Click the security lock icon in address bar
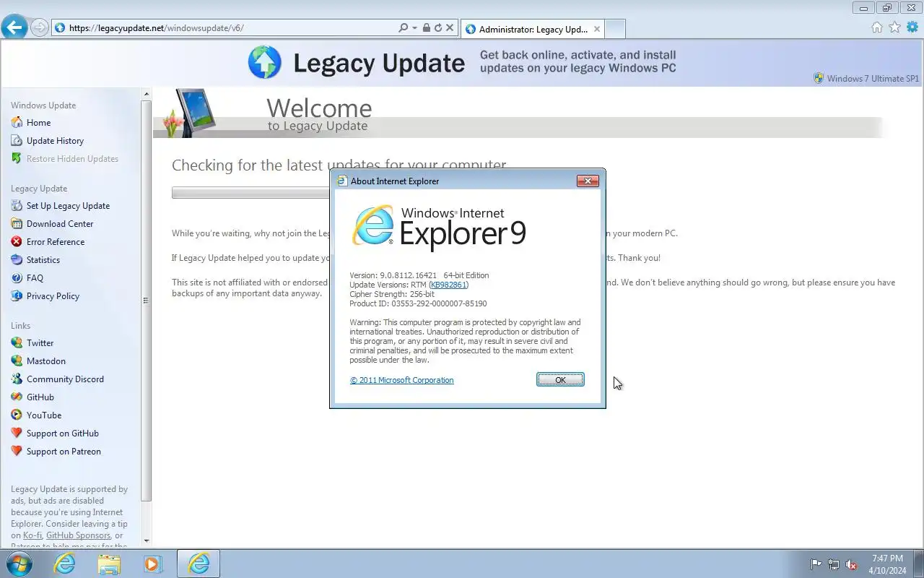 point(426,27)
